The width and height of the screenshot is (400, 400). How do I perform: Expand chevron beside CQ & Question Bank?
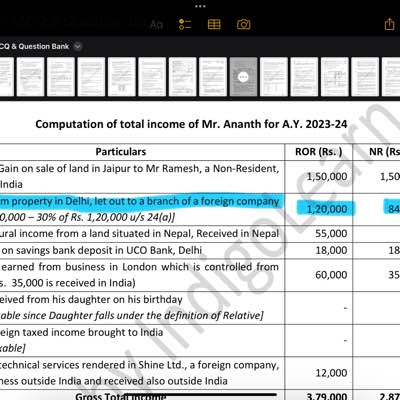click(78, 46)
